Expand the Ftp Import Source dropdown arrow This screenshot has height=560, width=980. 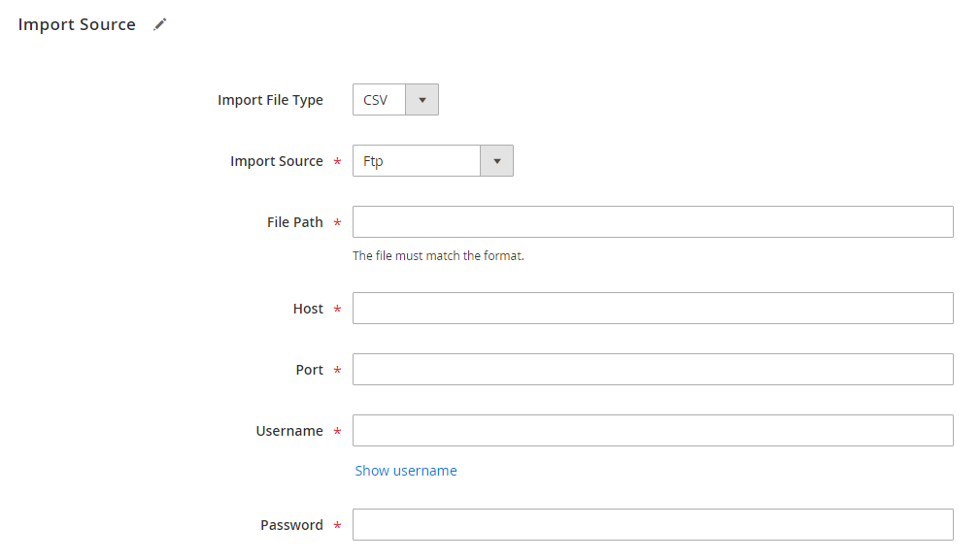point(497,161)
